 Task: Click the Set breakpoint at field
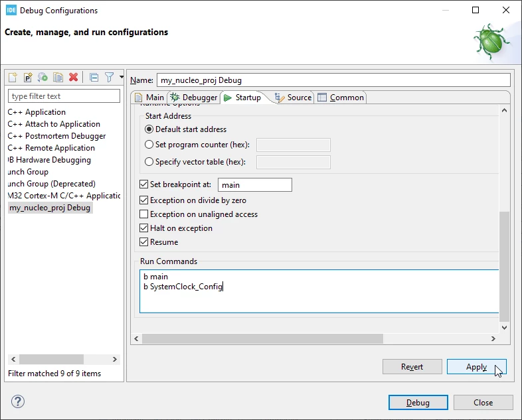tap(255, 185)
